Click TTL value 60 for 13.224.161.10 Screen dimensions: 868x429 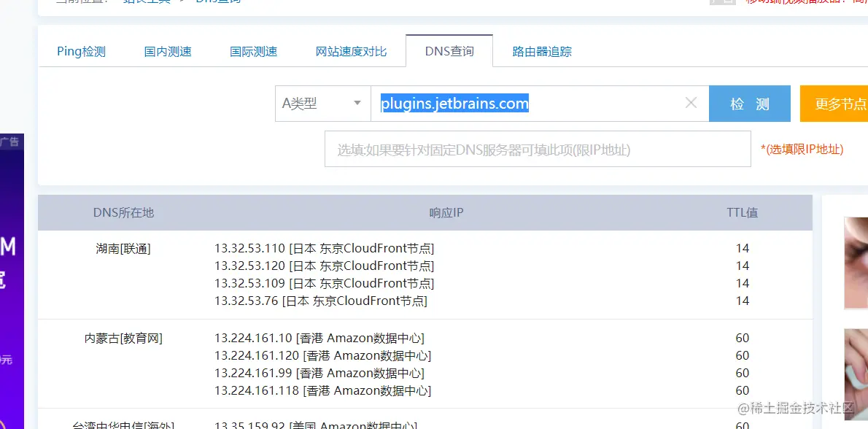pyautogui.click(x=743, y=339)
